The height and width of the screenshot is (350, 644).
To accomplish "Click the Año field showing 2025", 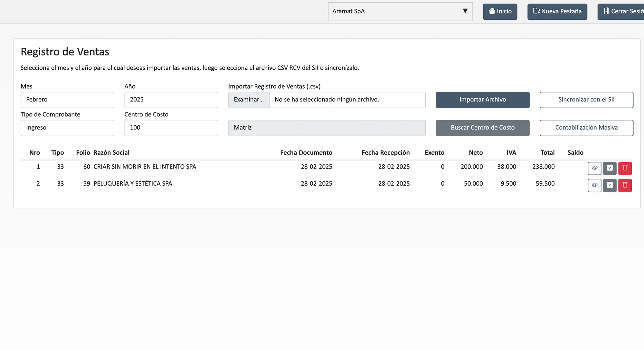I will [171, 100].
